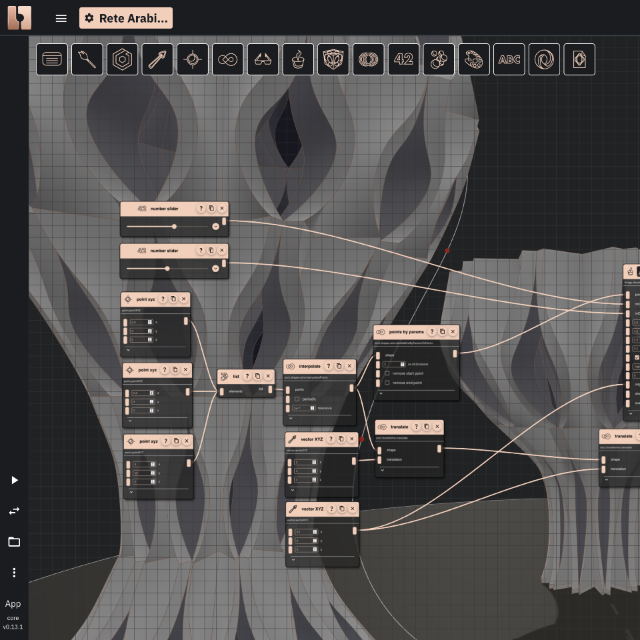Open the bubbles category icon

tap(439, 59)
